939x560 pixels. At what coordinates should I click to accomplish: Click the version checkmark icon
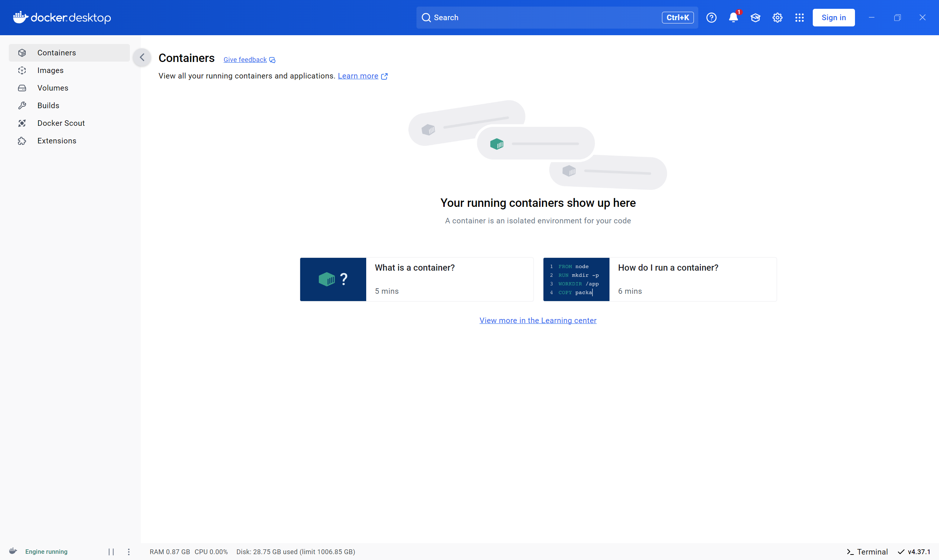pos(901,552)
